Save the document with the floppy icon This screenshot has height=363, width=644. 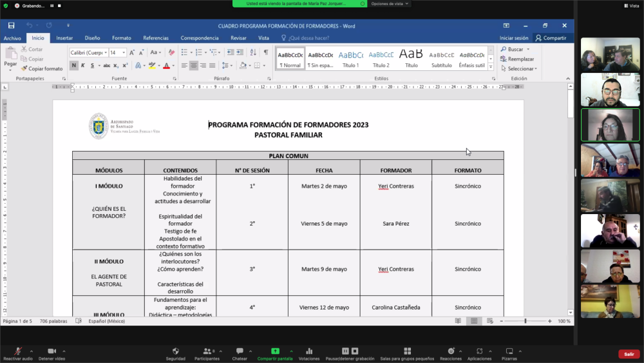click(11, 26)
